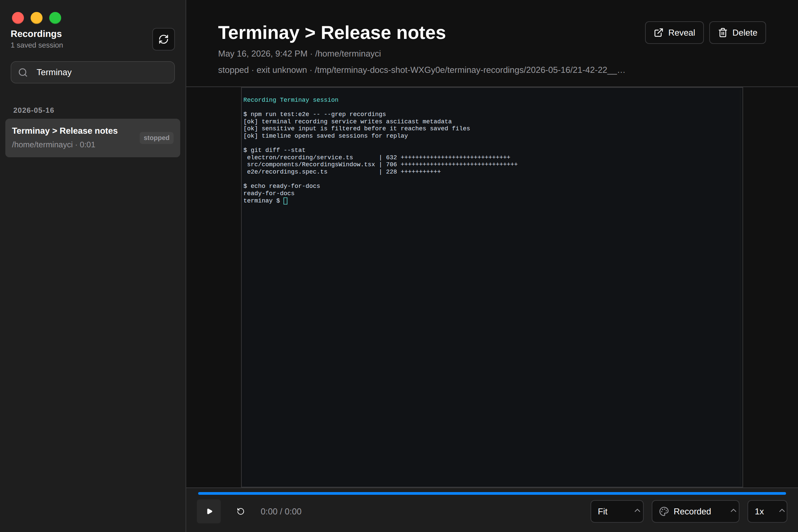Click the playback progress bar
798x532 pixels.
[x=492, y=493]
